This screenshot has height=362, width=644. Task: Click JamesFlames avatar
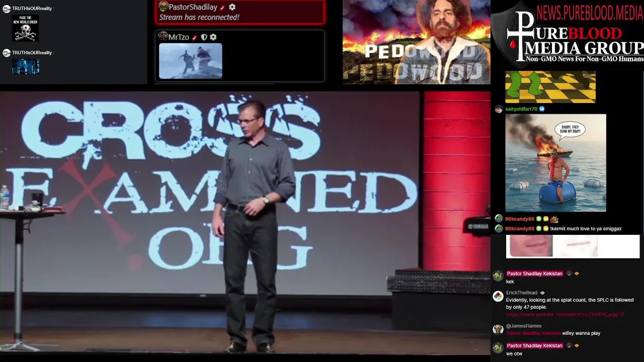pyautogui.click(x=498, y=329)
